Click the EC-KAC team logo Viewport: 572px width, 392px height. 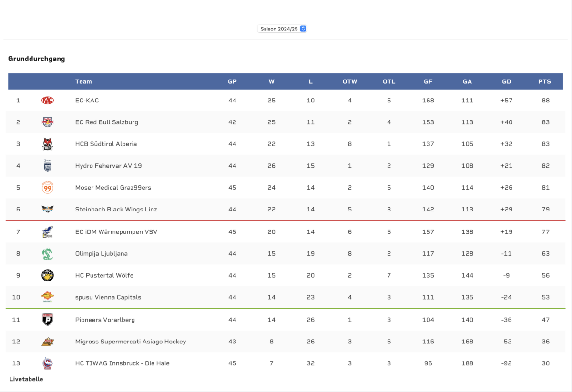[x=48, y=101]
